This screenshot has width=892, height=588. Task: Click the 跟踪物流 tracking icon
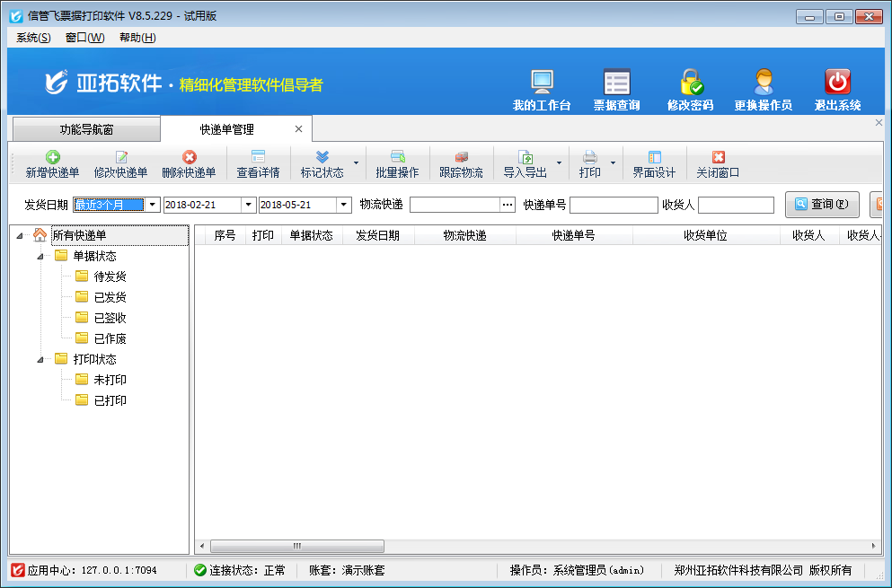(460, 163)
